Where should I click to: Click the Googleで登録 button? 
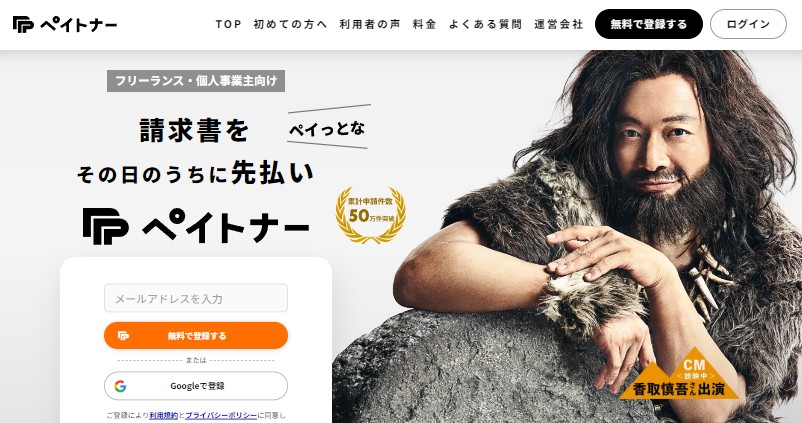coord(196,386)
